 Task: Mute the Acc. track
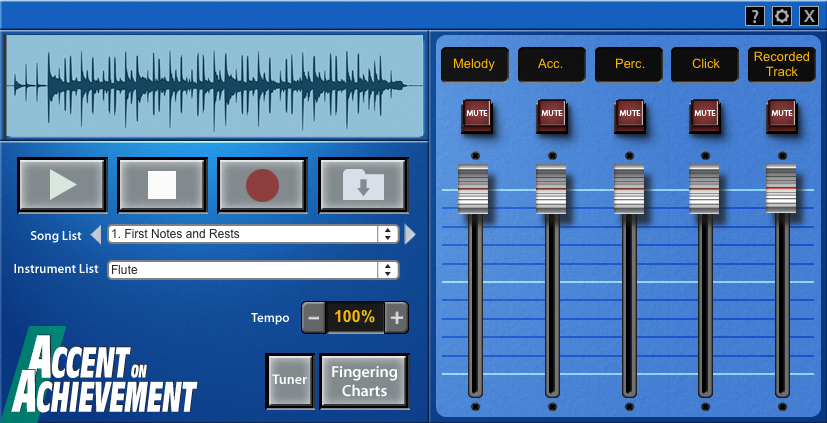point(552,115)
